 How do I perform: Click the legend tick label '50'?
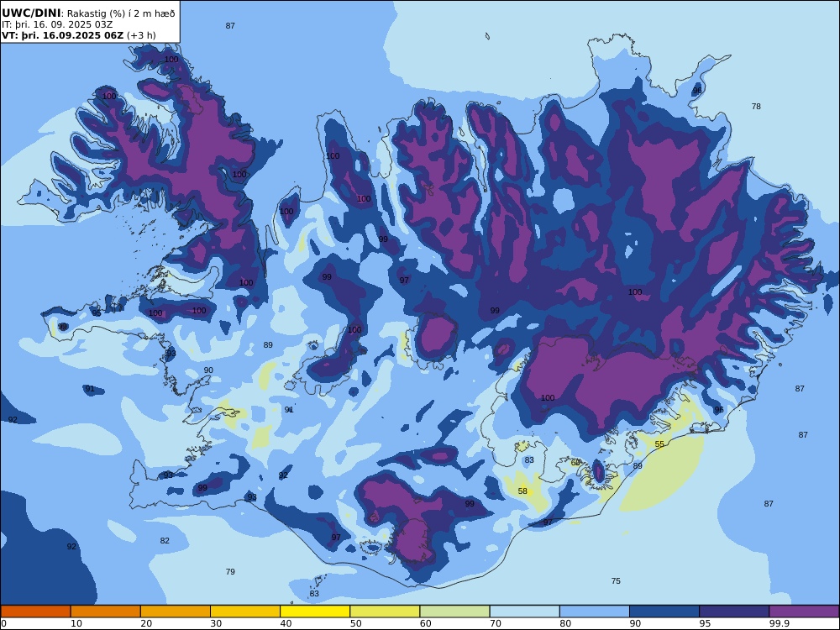coord(355,623)
